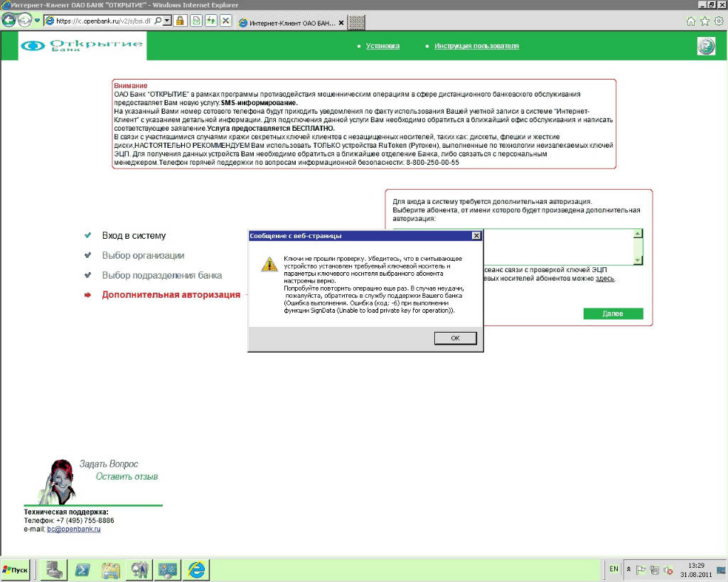The image size is (728, 582).
Task: Click the security lock icon in address bar
Action: (x=181, y=21)
